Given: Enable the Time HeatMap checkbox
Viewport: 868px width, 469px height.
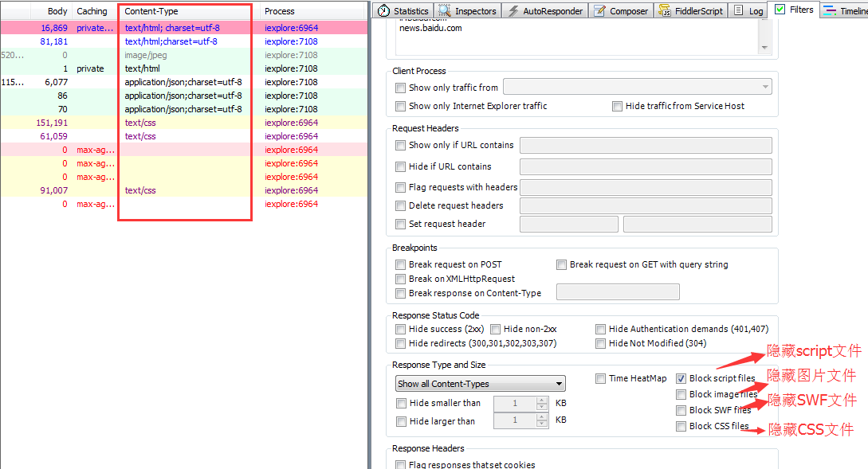Looking at the screenshot, I should pyautogui.click(x=601, y=379).
